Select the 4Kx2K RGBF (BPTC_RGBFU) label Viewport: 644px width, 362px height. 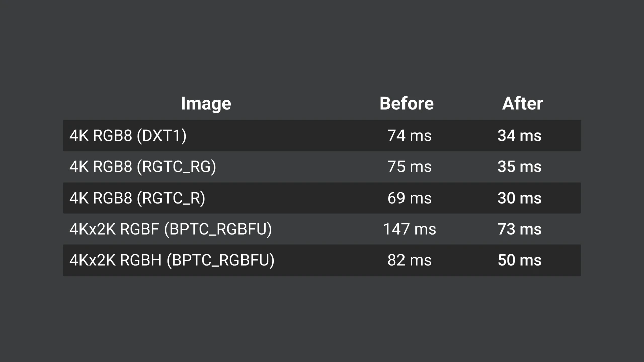pyautogui.click(x=171, y=229)
